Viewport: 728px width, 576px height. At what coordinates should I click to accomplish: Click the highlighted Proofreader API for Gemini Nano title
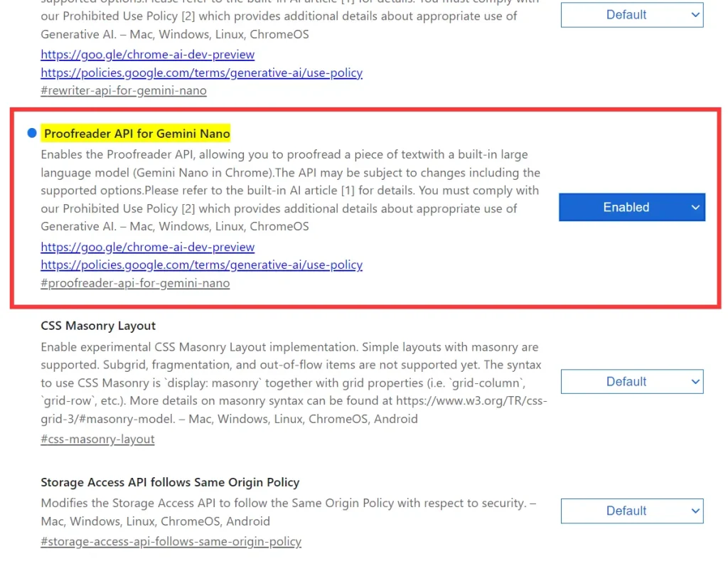click(136, 133)
